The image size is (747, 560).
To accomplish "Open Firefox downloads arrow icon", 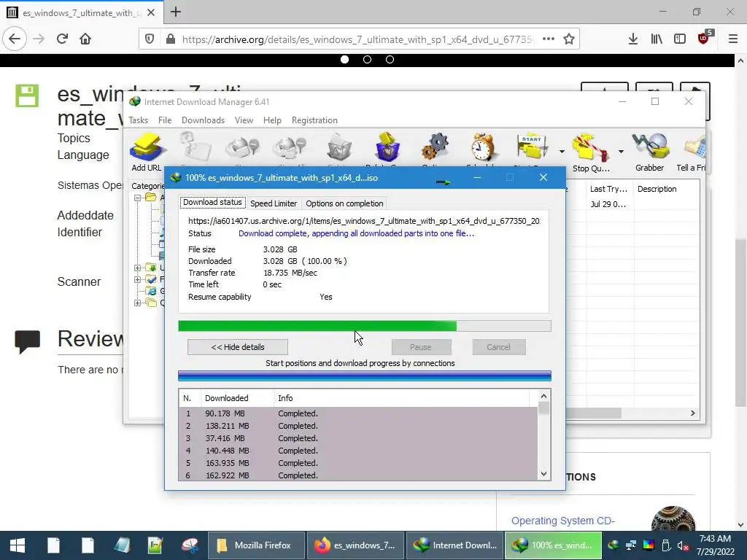I will 633,39.
